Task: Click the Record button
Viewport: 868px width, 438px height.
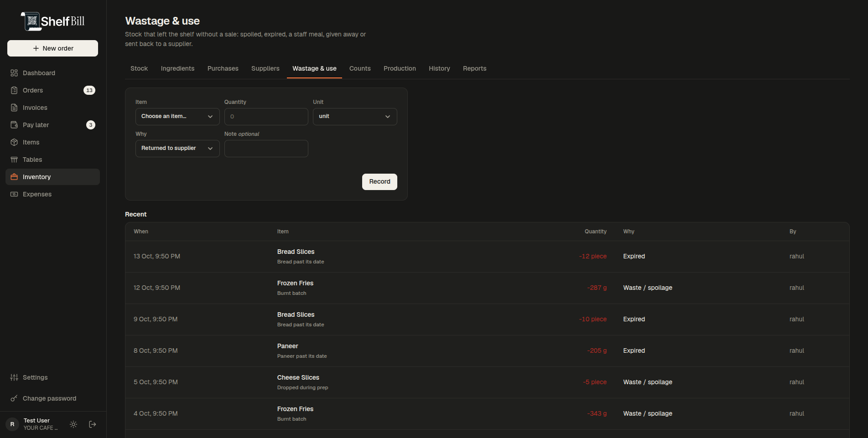Action: click(379, 181)
